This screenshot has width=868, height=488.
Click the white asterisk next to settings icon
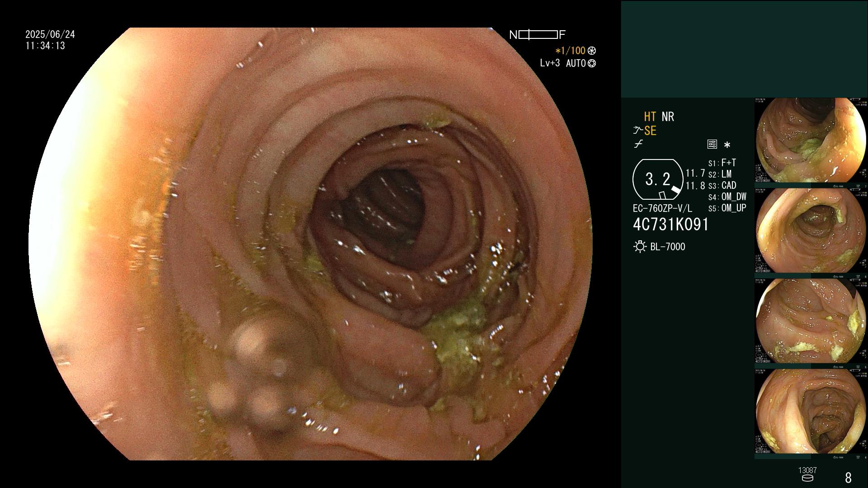pyautogui.click(x=727, y=145)
